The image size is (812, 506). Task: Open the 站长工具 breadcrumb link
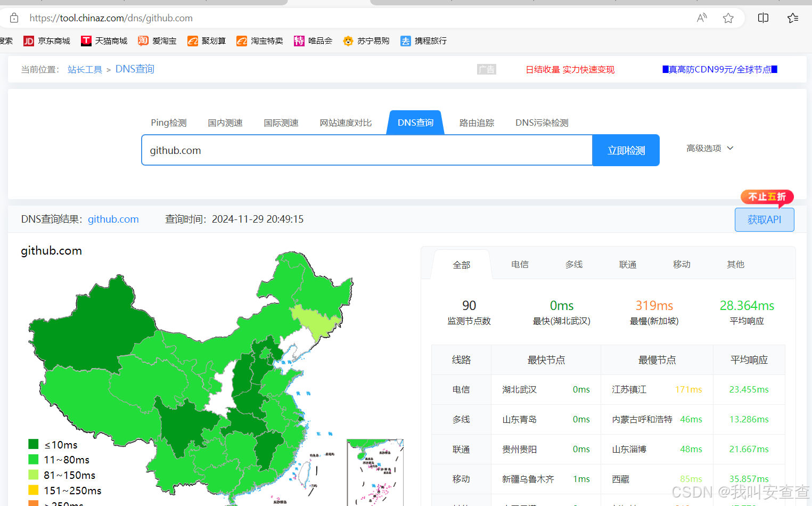(85, 69)
